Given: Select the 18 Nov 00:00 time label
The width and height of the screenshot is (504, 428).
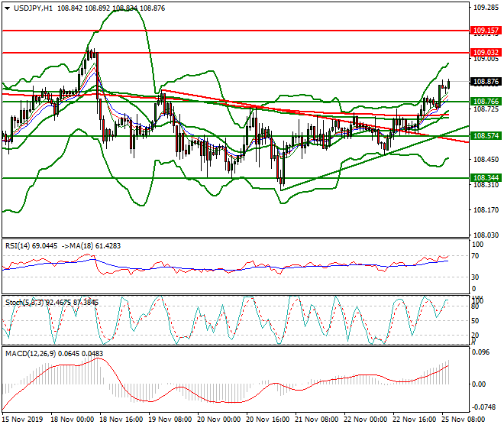Looking at the screenshot, I should click(73, 420).
